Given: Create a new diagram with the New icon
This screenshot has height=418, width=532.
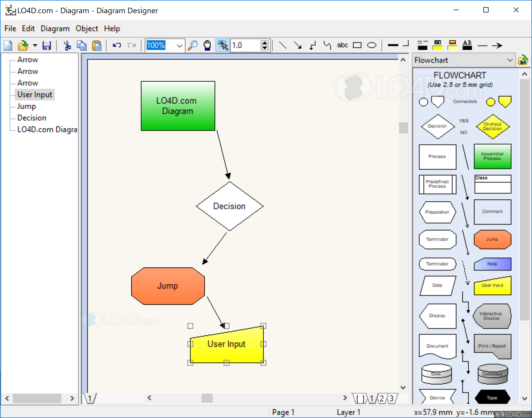Looking at the screenshot, I should [x=8, y=46].
